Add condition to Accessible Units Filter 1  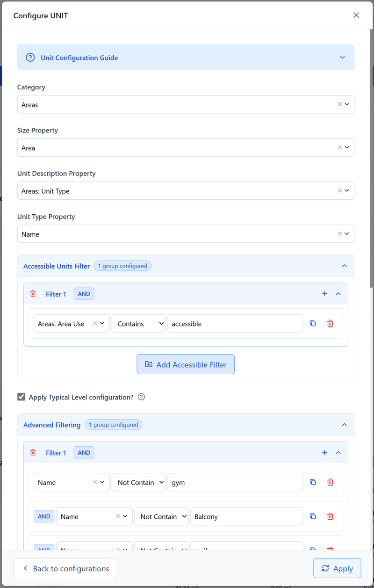click(325, 294)
